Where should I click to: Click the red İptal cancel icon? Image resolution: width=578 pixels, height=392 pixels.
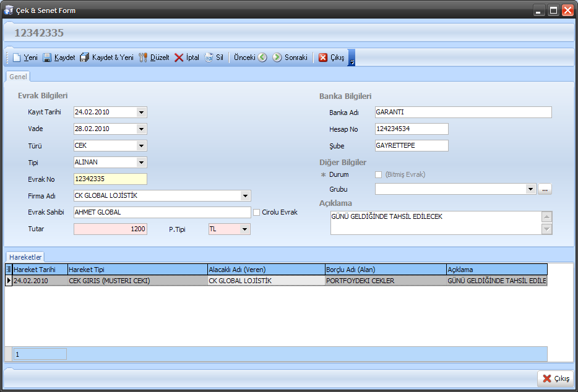click(179, 58)
